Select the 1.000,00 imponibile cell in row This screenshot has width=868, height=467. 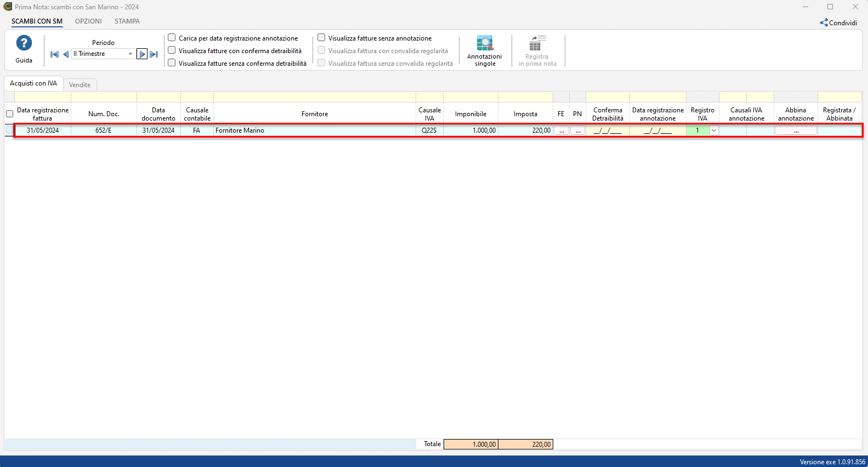470,130
